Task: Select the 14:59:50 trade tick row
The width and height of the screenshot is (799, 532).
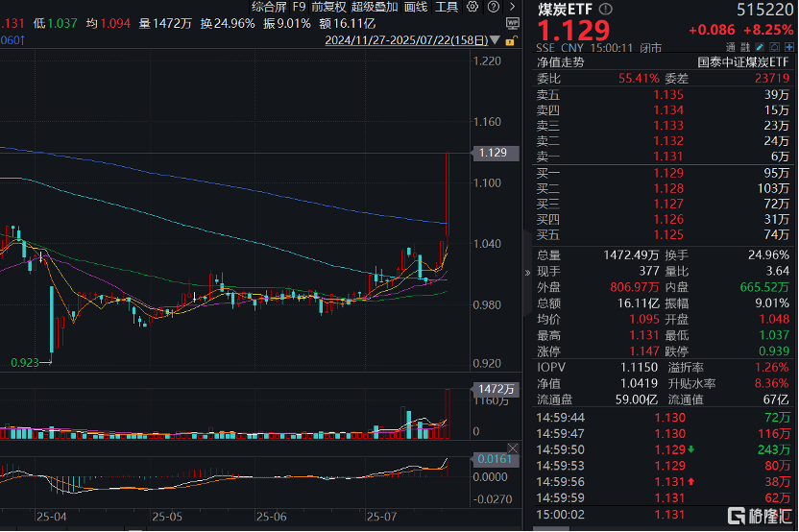Action: [663, 450]
